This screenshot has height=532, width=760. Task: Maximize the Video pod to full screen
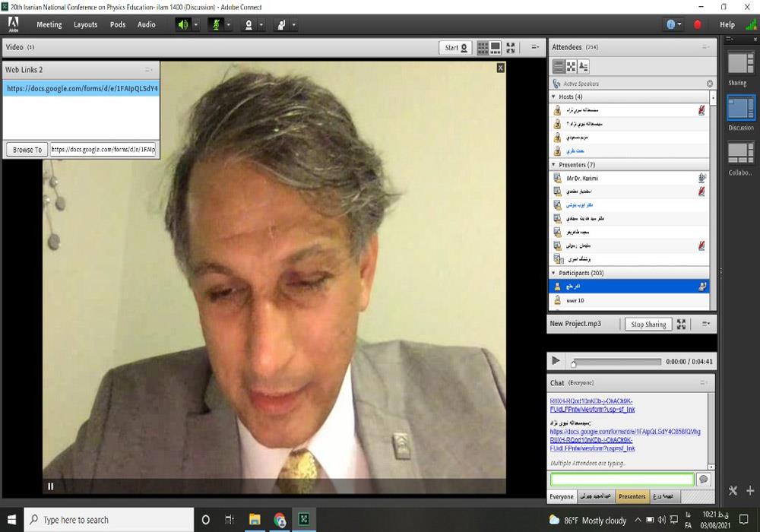pos(511,47)
